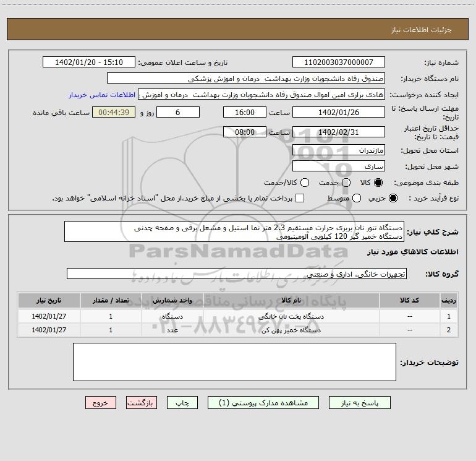This screenshot has width=476, height=461.
Task: Click the نام دستگاه خریدار field
Action: (x=246, y=79)
